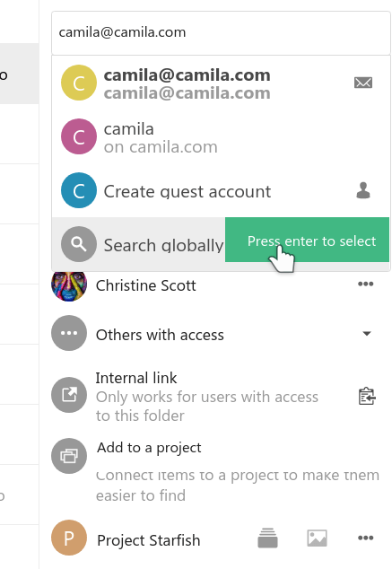Click the guest account person icon
392x569 pixels.
coord(363,190)
